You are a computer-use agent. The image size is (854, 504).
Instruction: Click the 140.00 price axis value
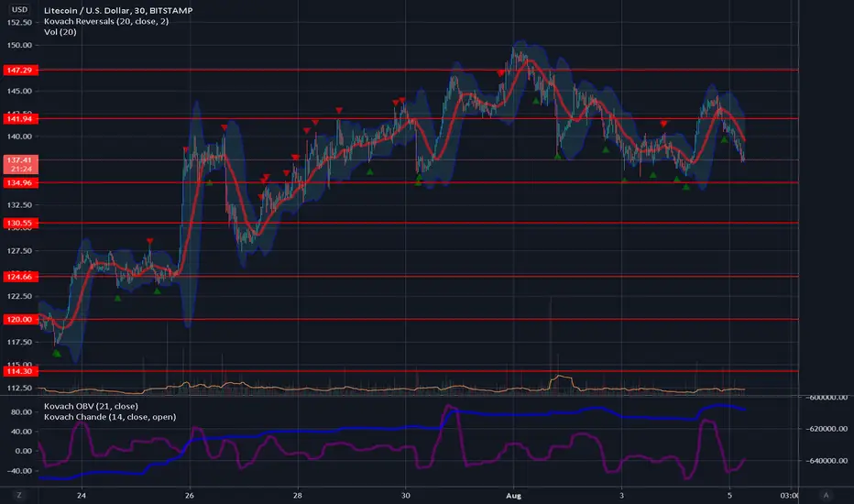[x=19, y=137]
